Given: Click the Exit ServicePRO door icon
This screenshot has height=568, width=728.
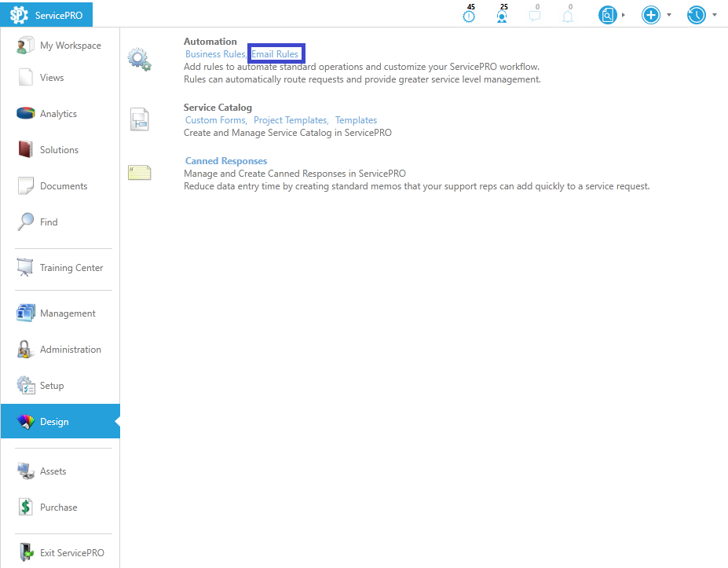Looking at the screenshot, I should [27, 552].
